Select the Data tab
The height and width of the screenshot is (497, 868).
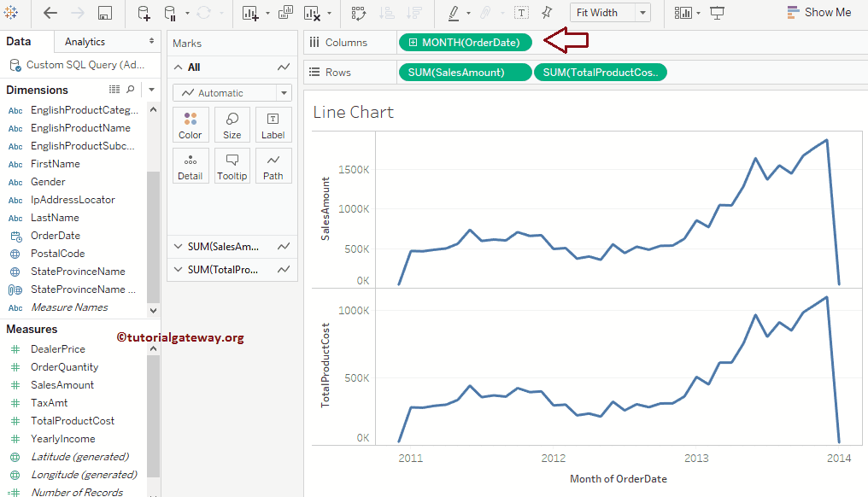tap(19, 41)
